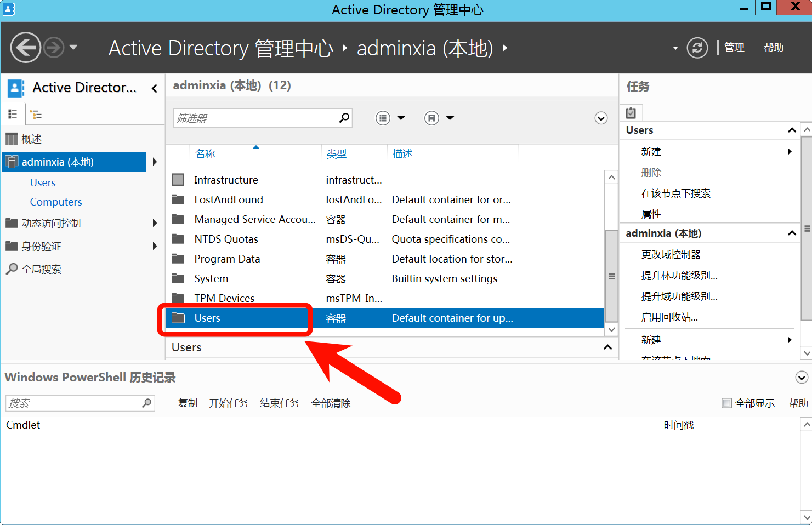Select Computers node in navigation tree

[x=56, y=202]
